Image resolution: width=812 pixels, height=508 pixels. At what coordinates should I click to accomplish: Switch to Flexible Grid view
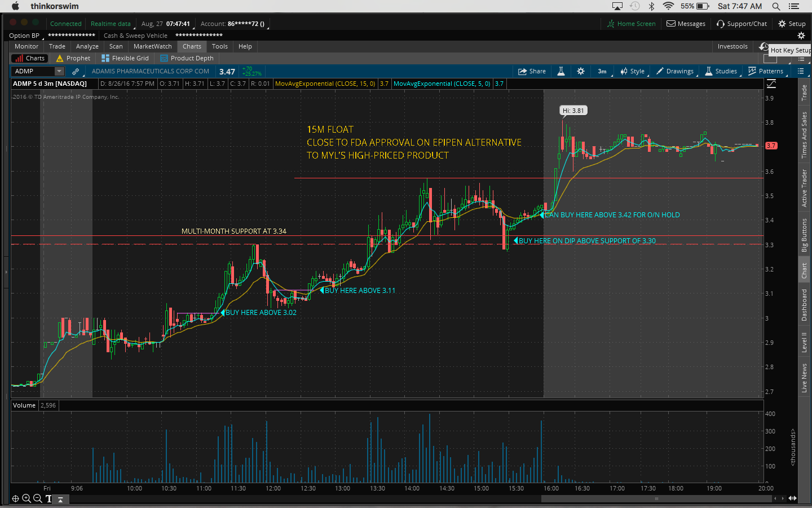125,58
